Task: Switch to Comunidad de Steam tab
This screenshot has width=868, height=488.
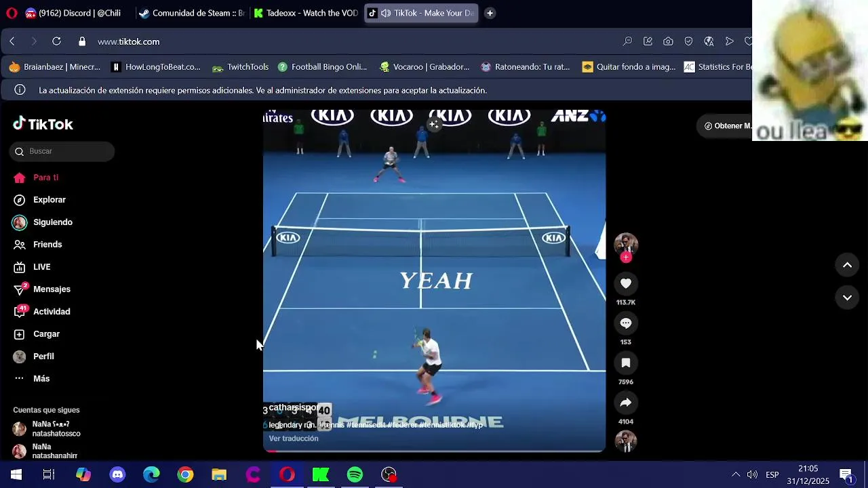Action: coord(192,13)
